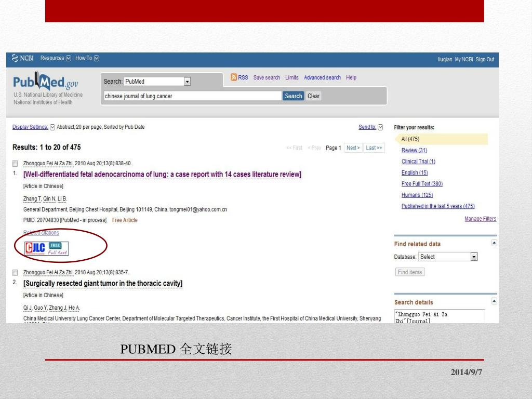
Task: Open the Surgically resected giant tumor article
Action: (x=103, y=283)
